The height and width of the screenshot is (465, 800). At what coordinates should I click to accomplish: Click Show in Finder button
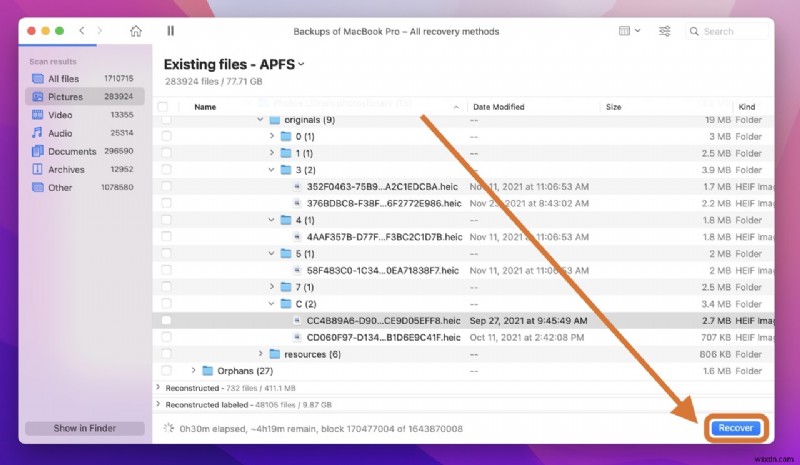85,428
